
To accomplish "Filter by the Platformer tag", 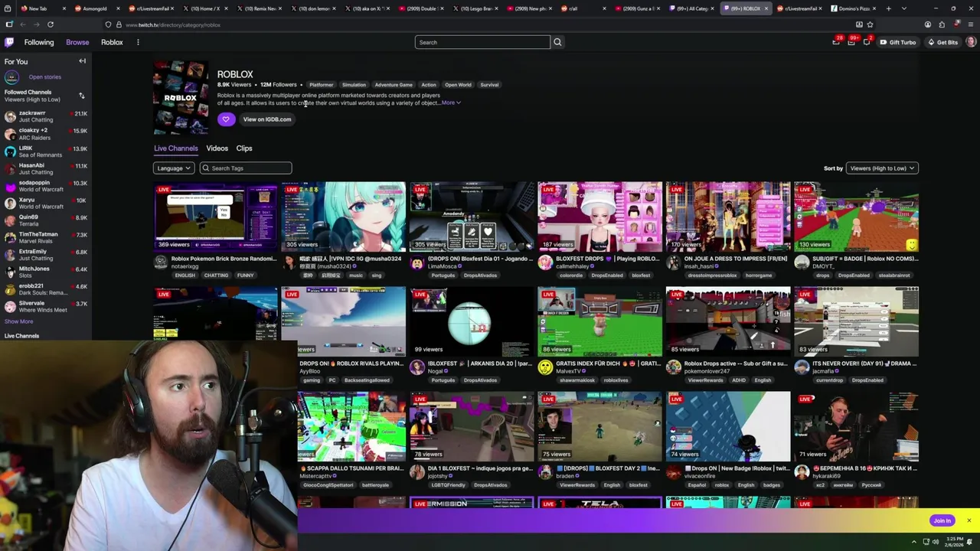I will (x=322, y=85).
